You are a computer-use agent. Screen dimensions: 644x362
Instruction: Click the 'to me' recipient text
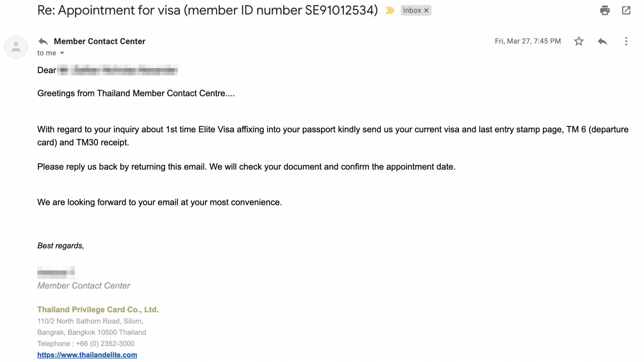[x=47, y=53]
